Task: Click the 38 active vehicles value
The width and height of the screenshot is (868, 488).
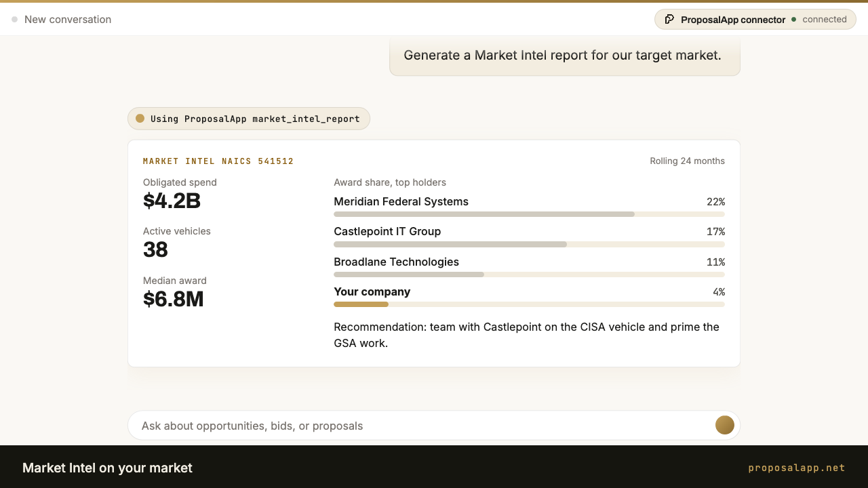Action: click(155, 249)
